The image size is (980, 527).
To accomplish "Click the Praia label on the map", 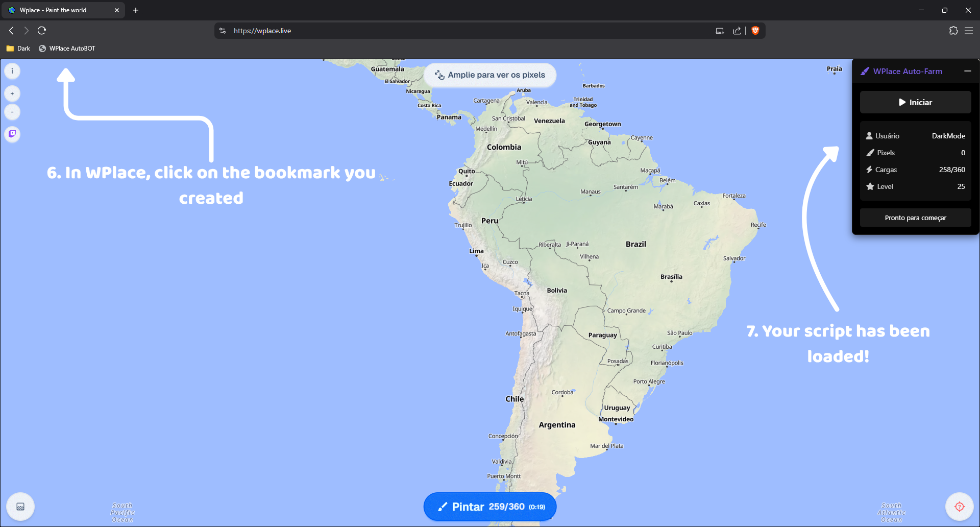I will pyautogui.click(x=835, y=69).
